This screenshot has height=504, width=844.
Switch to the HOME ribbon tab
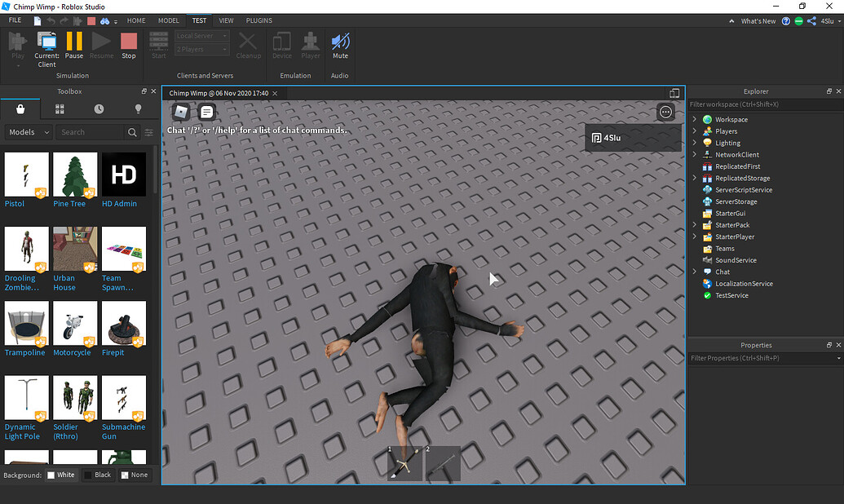point(136,20)
